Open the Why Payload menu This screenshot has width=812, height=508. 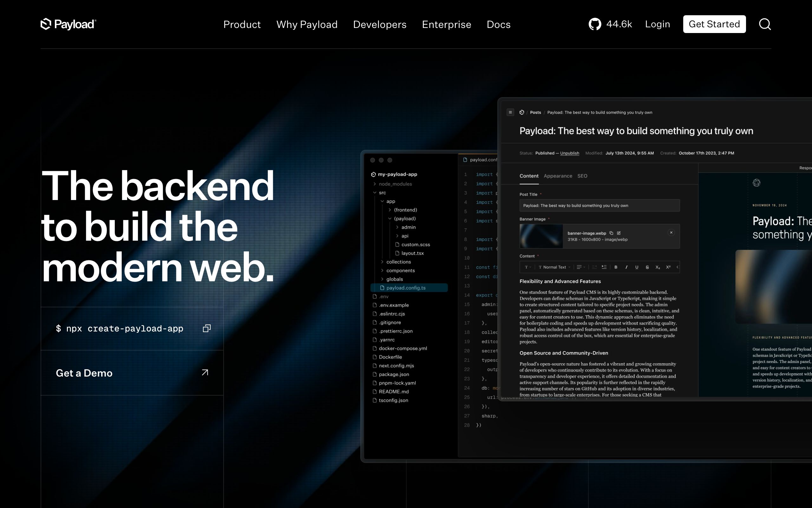point(307,24)
